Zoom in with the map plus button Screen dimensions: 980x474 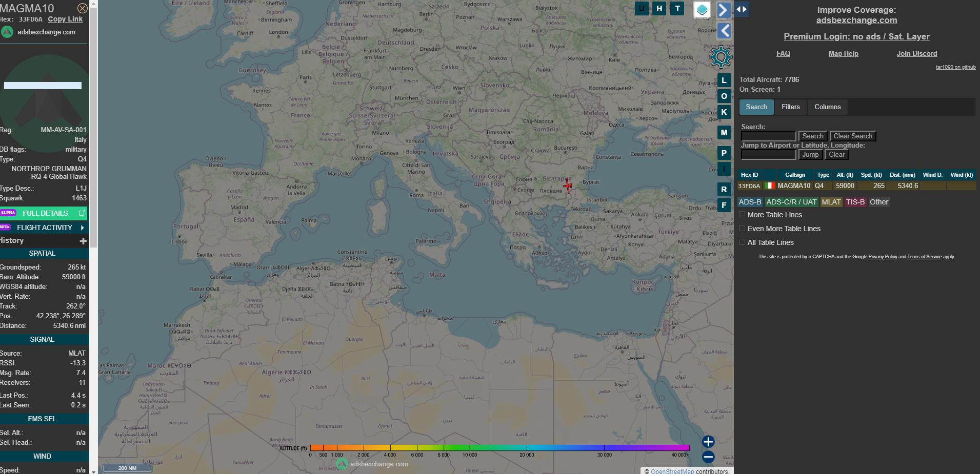(x=708, y=442)
